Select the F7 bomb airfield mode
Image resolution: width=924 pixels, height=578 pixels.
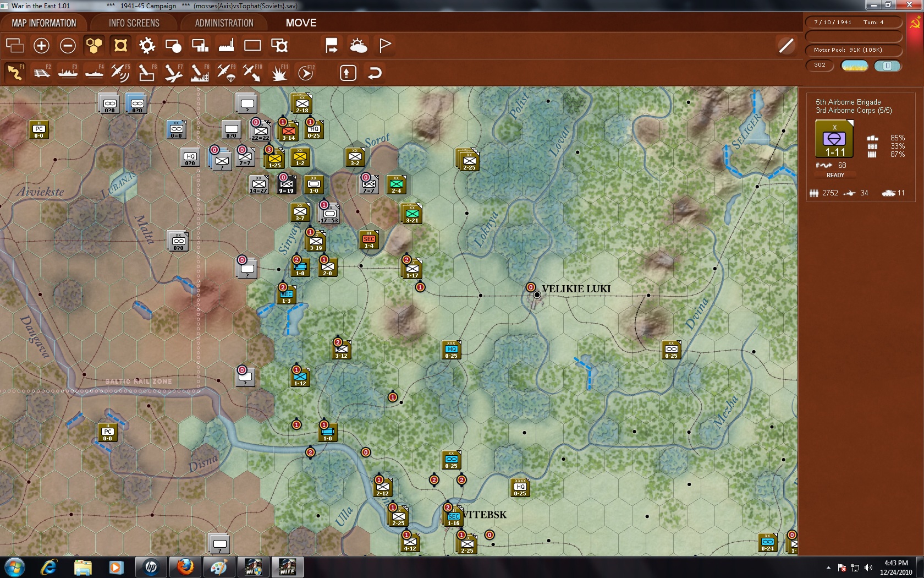[173, 73]
